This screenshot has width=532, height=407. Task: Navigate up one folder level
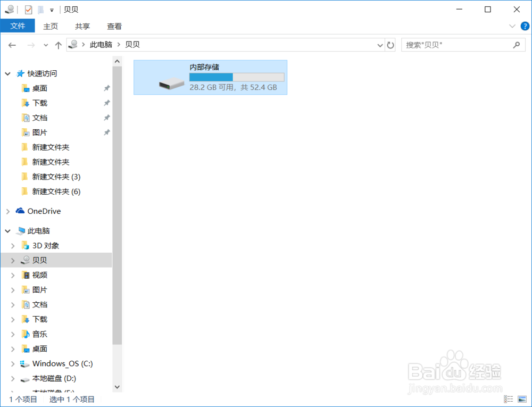[59, 45]
